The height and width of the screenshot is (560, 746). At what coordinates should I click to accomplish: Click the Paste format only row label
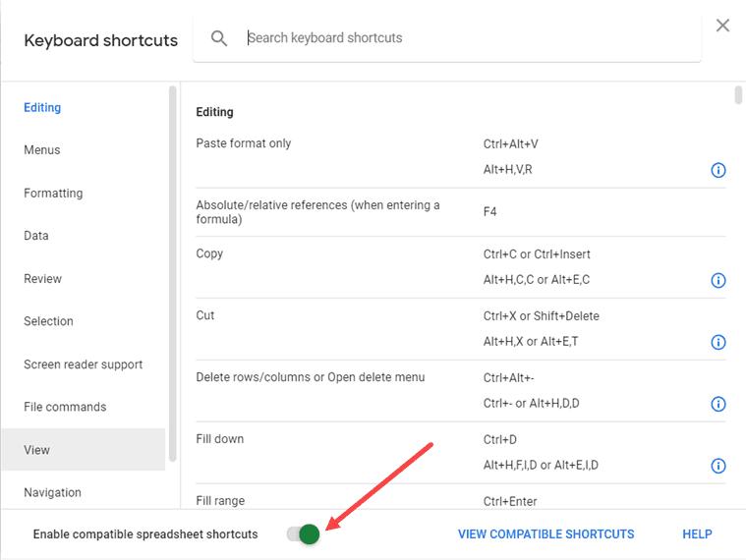click(243, 143)
